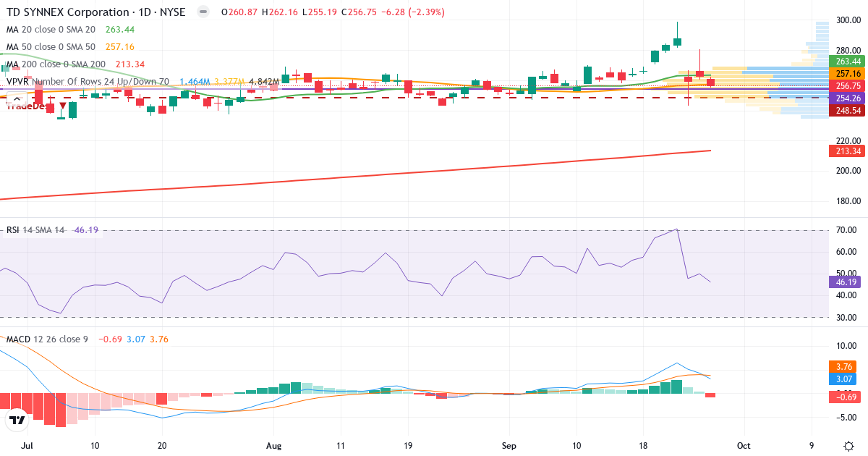Image resolution: width=868 pixels, height=456 pixels.
Task: Click the Aug label on the time axis
Action: 274,446
